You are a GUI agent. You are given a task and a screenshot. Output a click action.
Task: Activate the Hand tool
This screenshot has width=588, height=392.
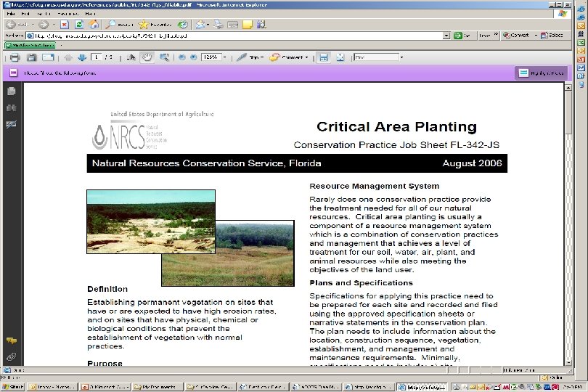coord(147,57)
